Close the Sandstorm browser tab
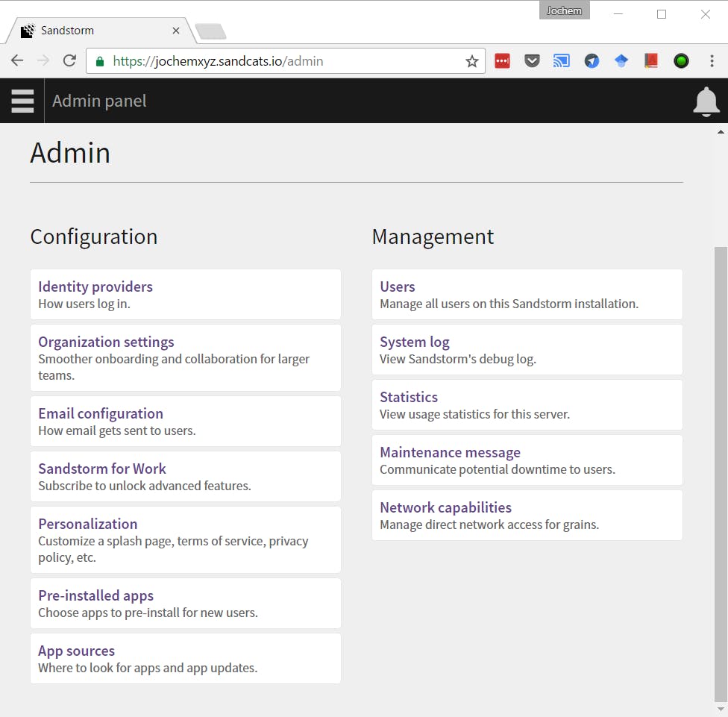Screen dimensions: 728x717 click(176, 31)
